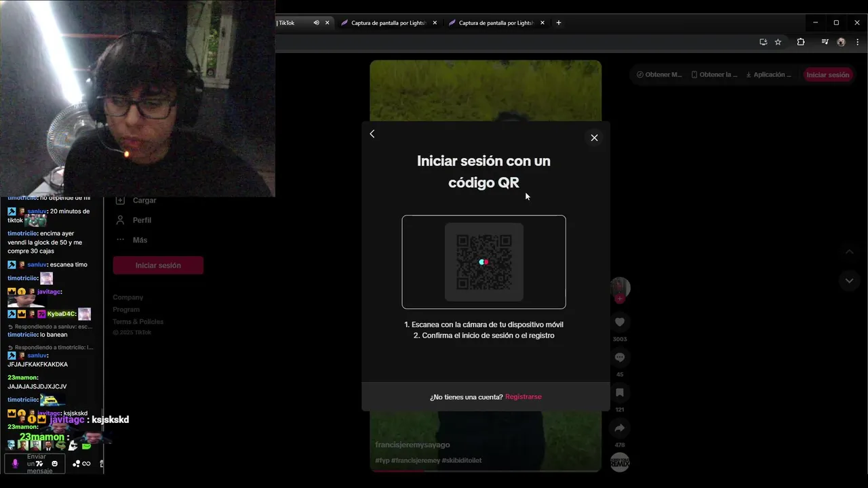The height and width of the screenshot is (488, 868).
Task: Open the browser profile avatar
Action: point(842,42)
